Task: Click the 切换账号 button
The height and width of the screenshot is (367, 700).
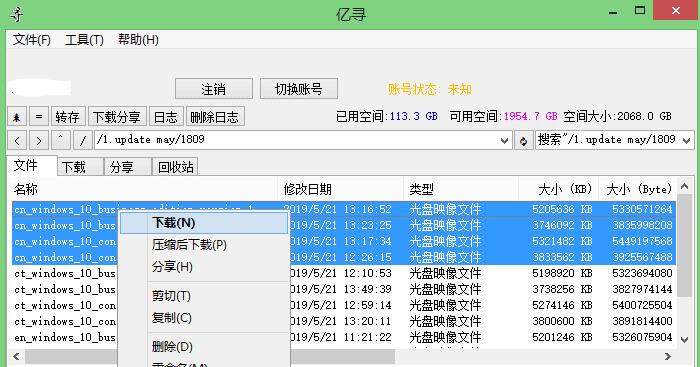Action: pyautogui.click(x=299, y=89)
